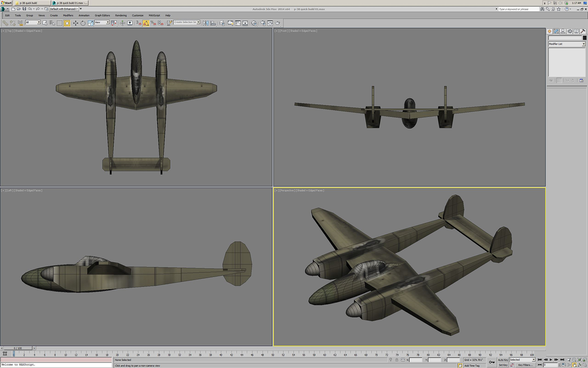Open the MAXScript menu

pyautogui.click(x=155, y=15)
